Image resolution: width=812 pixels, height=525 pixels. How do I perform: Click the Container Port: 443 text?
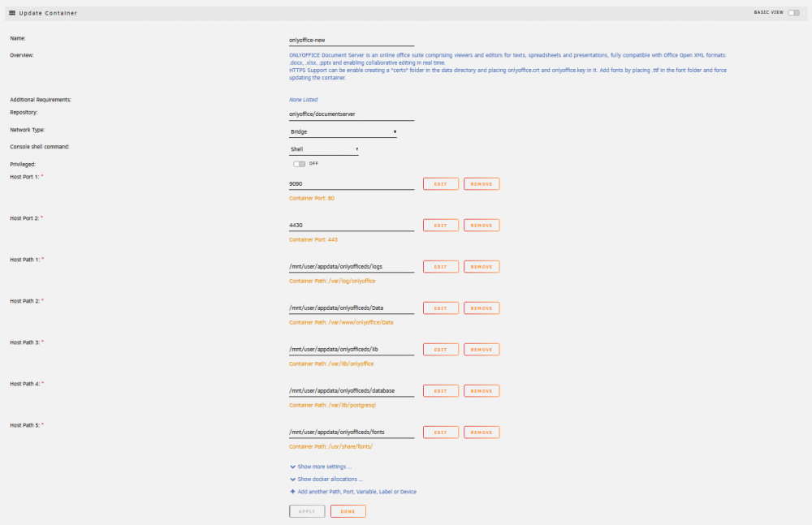coord(313,239)
